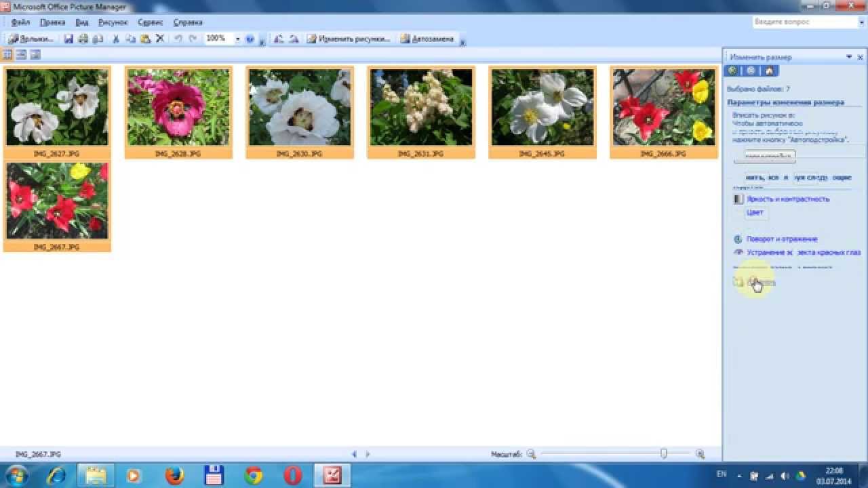Click the Print icon in toolbar
Screen dimensions: 868x488
pos(83,39)
